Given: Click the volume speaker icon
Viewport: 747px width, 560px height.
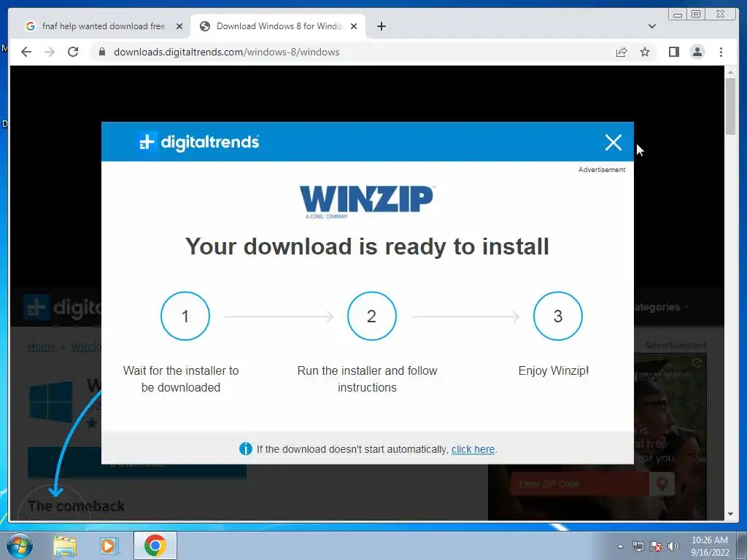Looking at the screenshot, I should [673, 546].
